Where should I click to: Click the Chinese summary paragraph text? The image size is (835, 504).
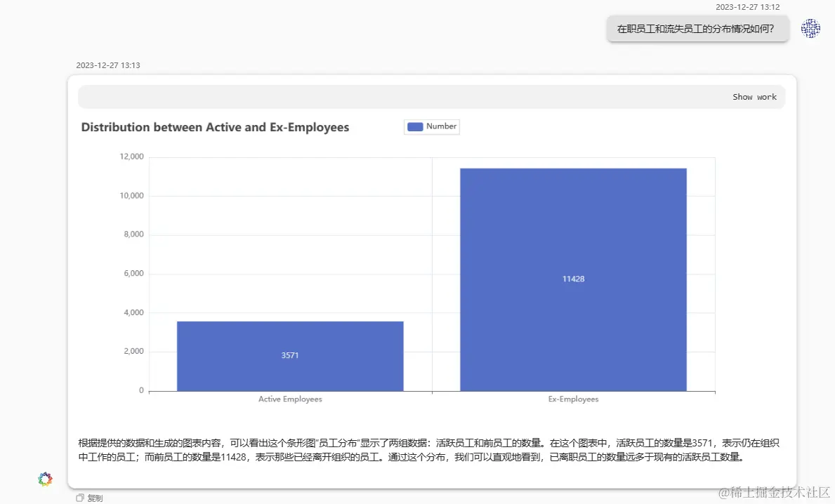pos(428,450)
